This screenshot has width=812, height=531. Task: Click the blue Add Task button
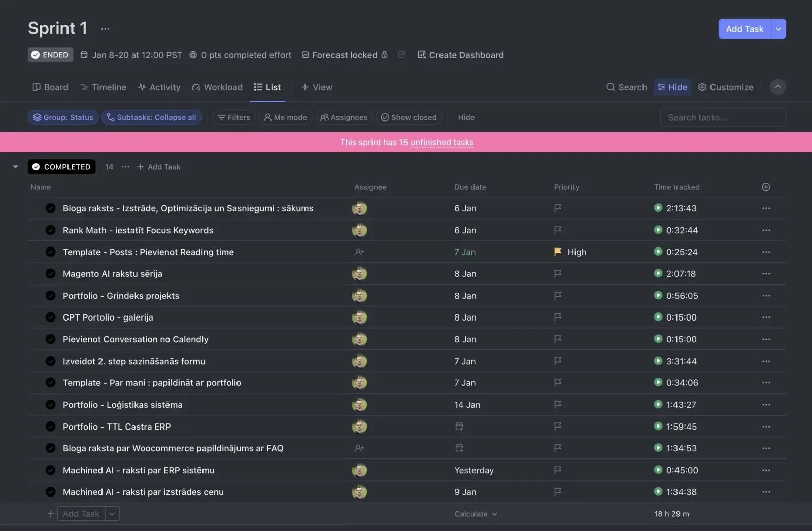745,29
